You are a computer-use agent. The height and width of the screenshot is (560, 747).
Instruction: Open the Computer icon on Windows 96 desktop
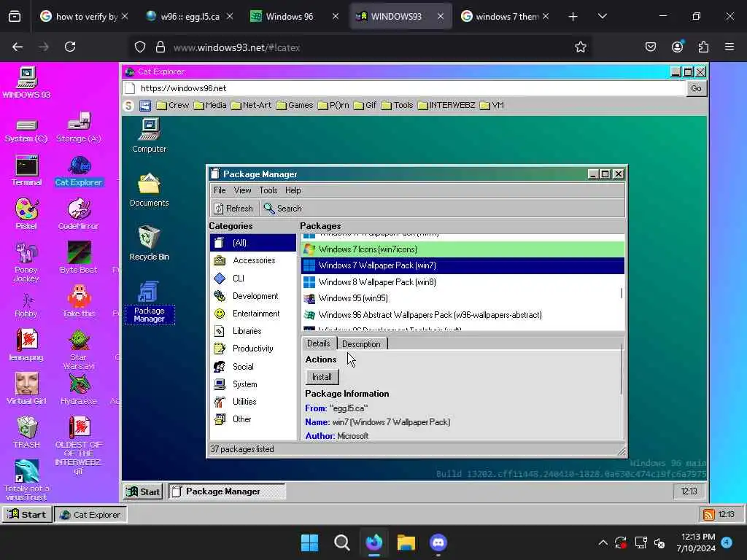tap(149, 135)
